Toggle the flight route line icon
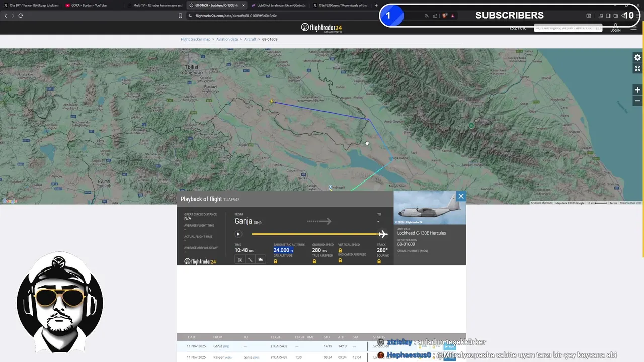 (x=250, y=259)
